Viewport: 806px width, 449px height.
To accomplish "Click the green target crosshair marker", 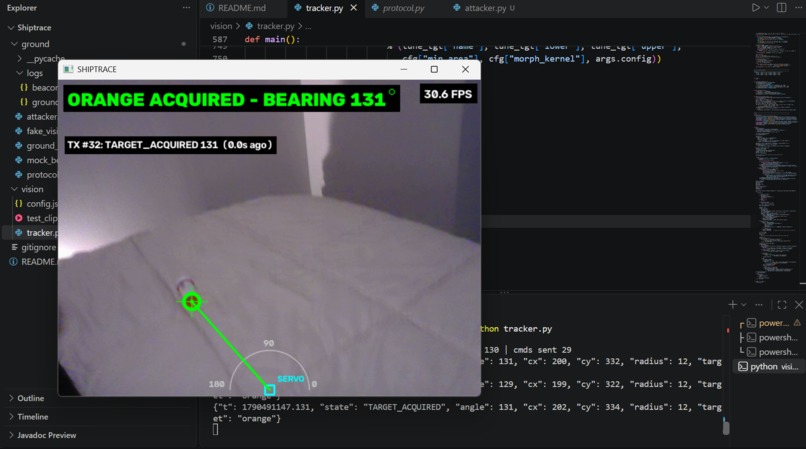I will coord(192,301).
